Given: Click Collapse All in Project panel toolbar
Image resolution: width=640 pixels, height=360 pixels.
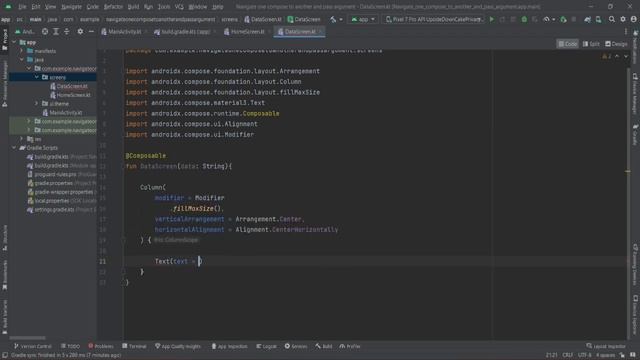Looking at the screenshot, I should coord(67,31).
